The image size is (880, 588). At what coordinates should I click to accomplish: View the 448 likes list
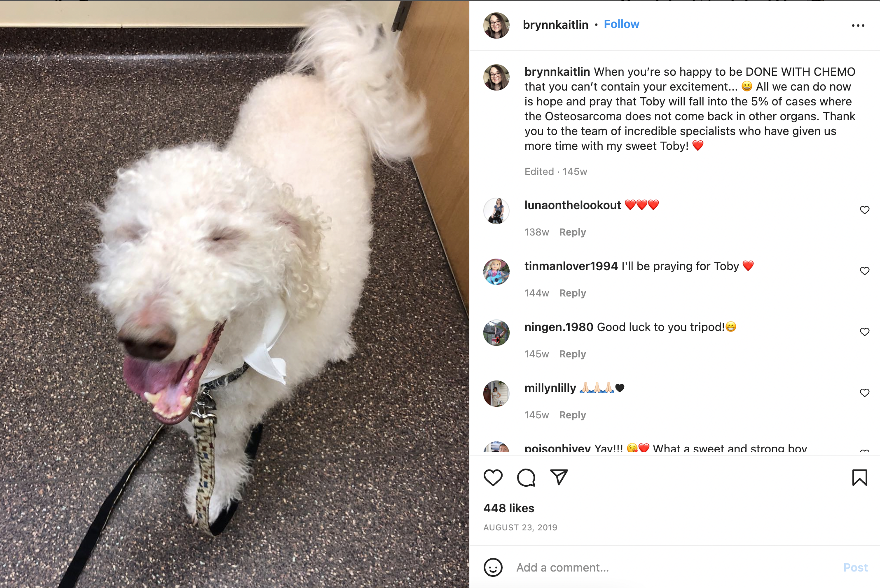click(508, 508)
